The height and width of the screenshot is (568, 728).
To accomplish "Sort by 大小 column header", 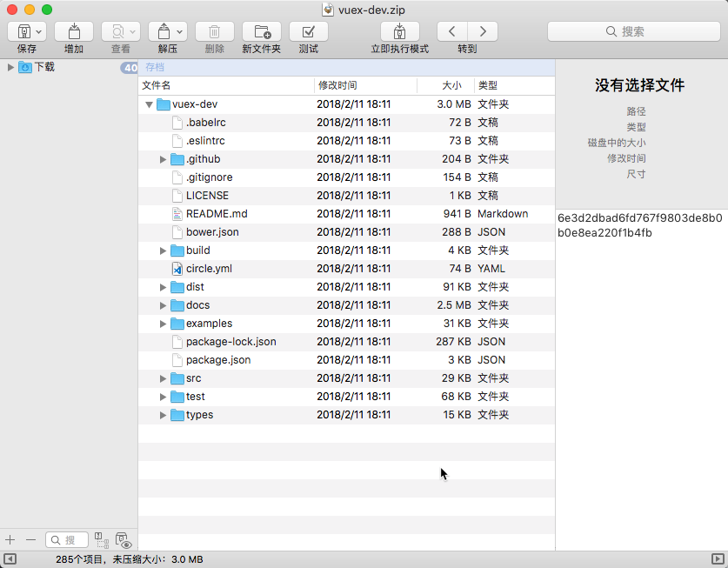I will pyautogui.click(x=445, y=85).
